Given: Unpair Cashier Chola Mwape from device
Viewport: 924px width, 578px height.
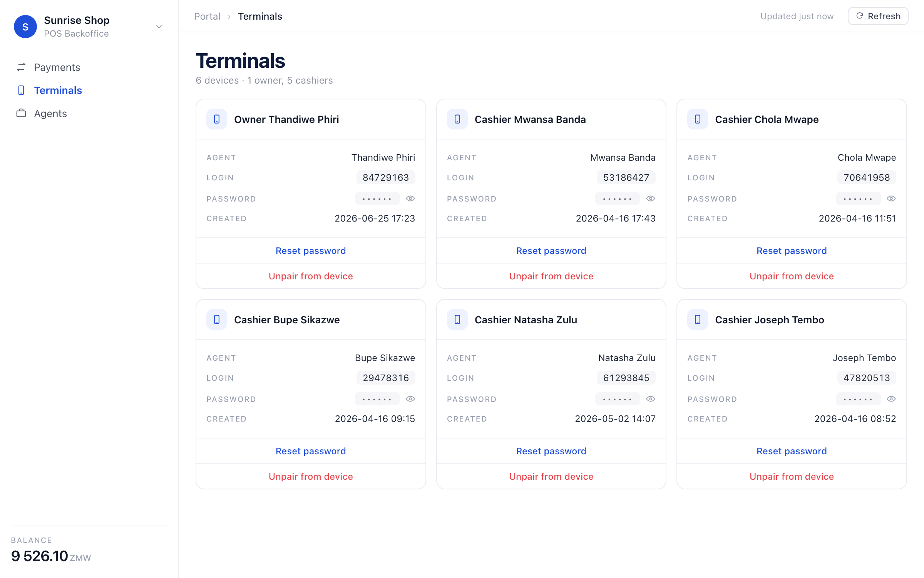Looking at the screenshot, I should click(x=792, y=276).
